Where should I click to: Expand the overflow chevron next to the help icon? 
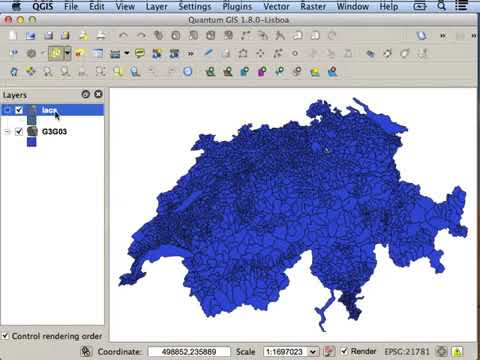click(x=443, y=35)
